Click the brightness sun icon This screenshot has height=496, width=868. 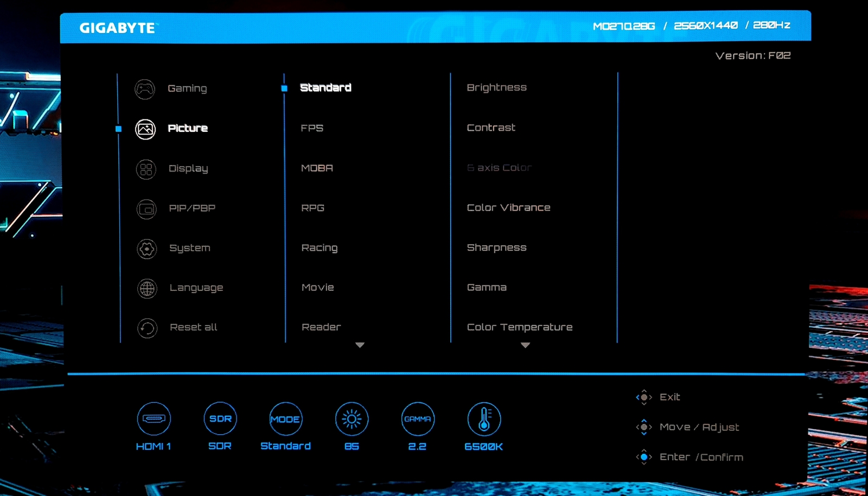click(x=352, y=419)
